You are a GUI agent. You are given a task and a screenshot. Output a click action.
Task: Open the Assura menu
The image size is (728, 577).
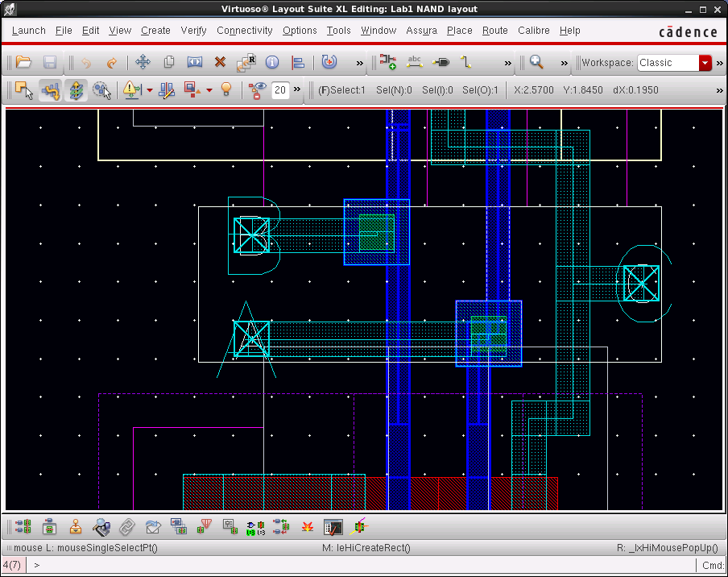tap(421, 31)
